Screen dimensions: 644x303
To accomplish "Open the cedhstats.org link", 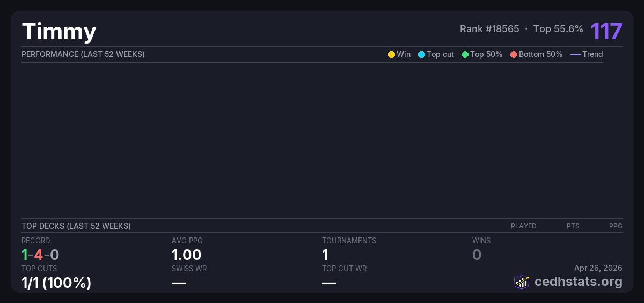I will click(x=579, y=282).
